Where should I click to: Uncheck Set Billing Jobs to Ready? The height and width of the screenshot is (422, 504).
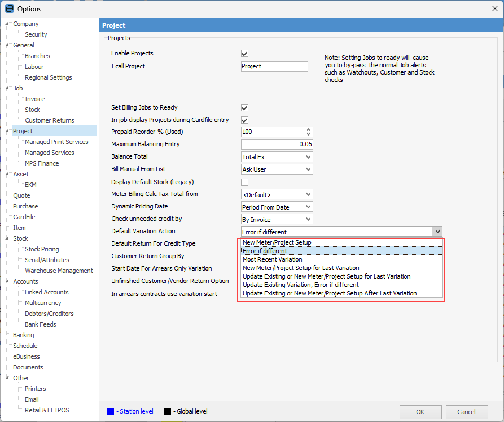pos(245,107)
